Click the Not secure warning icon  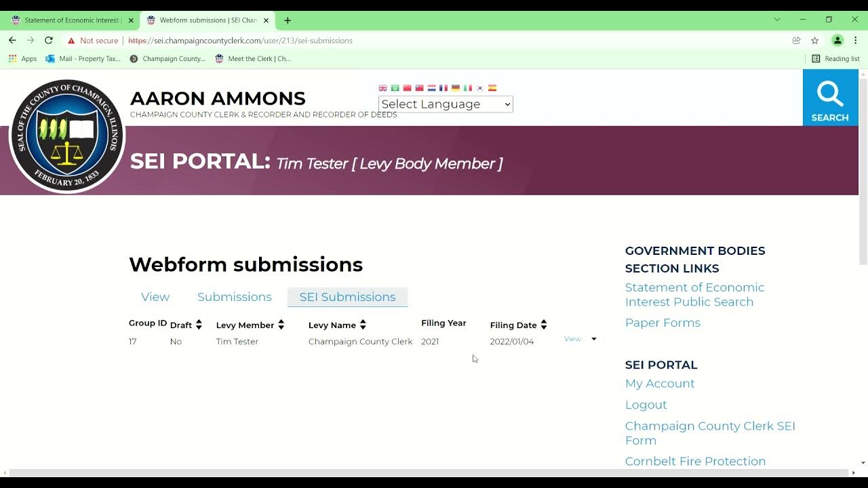coord(71,41)
